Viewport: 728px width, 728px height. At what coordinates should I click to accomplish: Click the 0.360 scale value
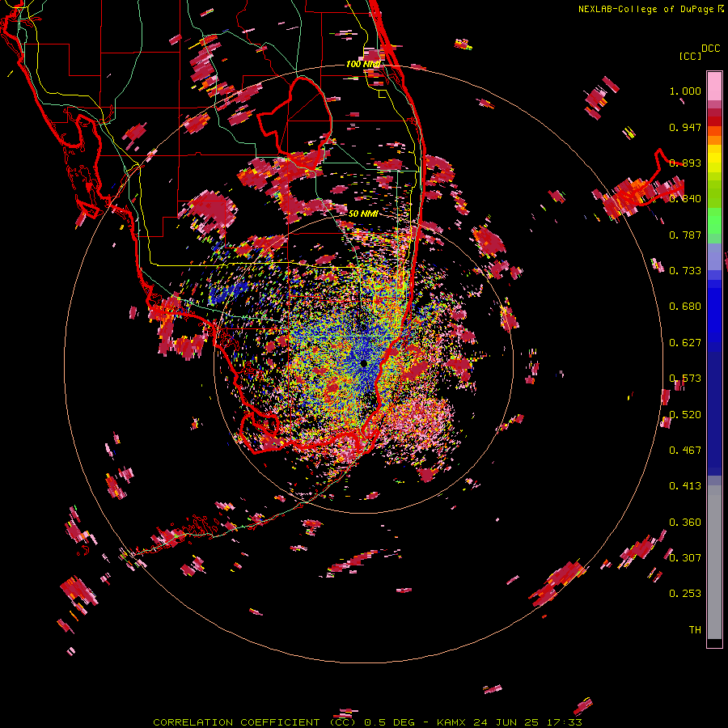click(x=685, y=523)
